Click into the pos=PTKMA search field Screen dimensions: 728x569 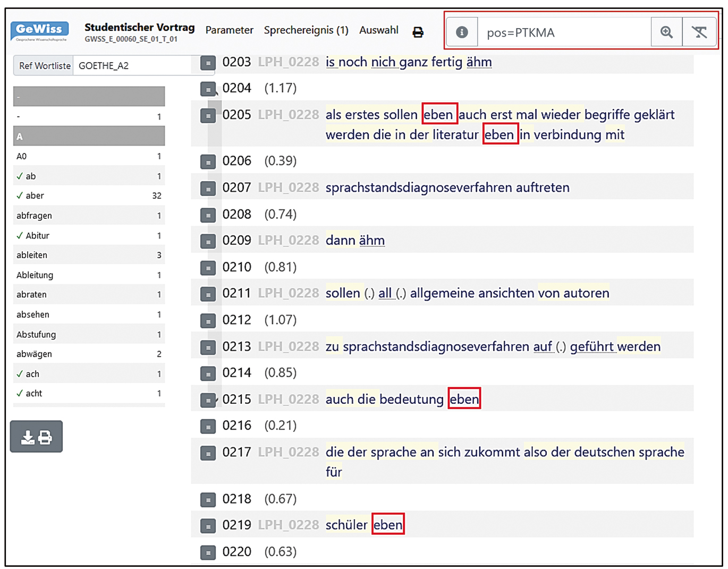click(563, 32)
